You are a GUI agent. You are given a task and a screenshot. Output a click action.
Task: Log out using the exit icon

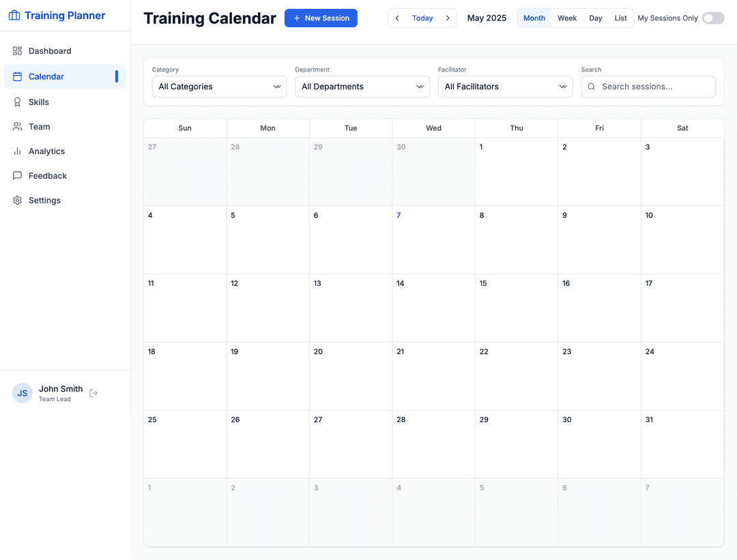click(x=93, y=394)
